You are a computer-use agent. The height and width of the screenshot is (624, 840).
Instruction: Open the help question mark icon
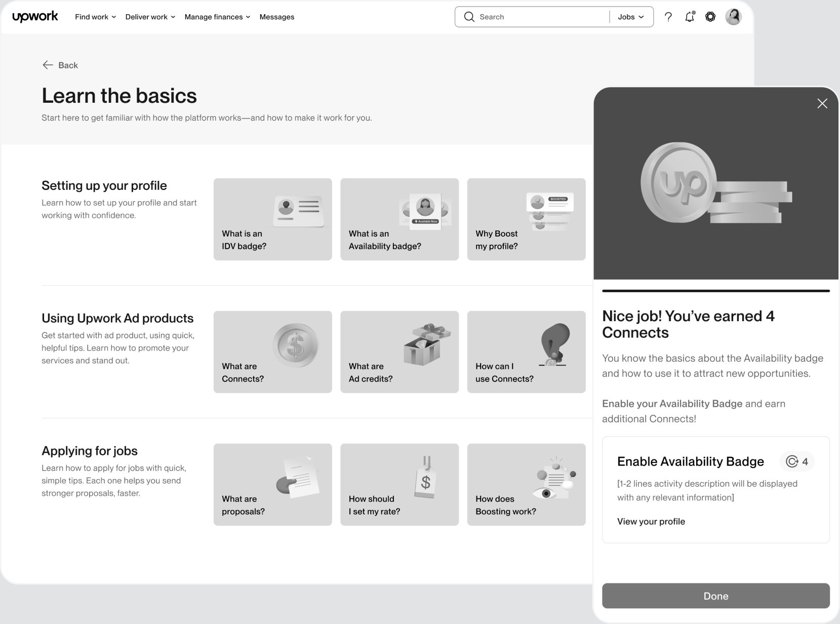point(668,17)
